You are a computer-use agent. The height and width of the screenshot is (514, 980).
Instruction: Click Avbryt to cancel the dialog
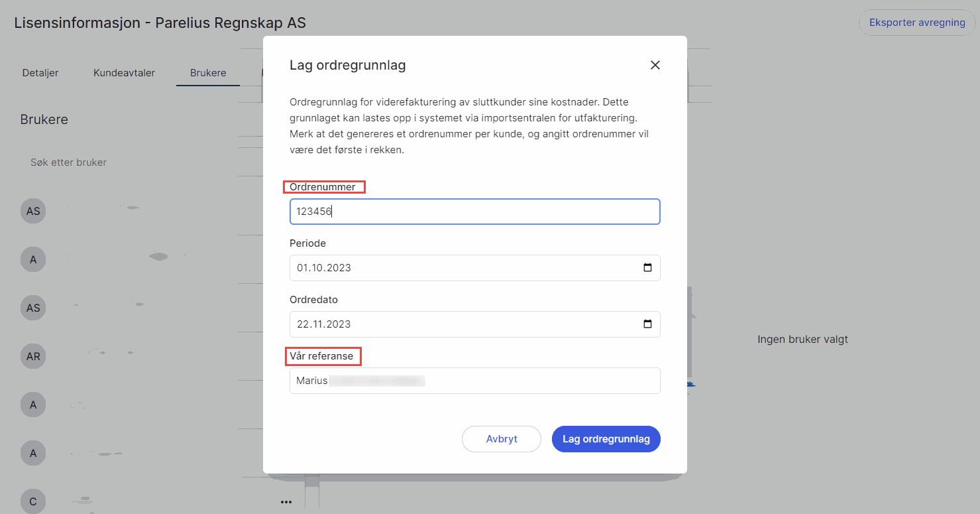click(x=502, y=439)
